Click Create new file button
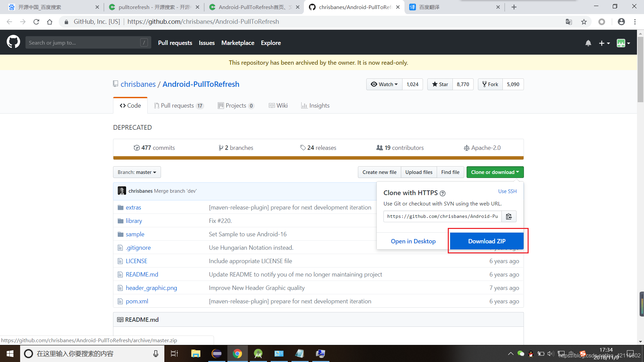The height and width of the screenshot is (362, 644). pyautogui.click(x=379, y=172)
